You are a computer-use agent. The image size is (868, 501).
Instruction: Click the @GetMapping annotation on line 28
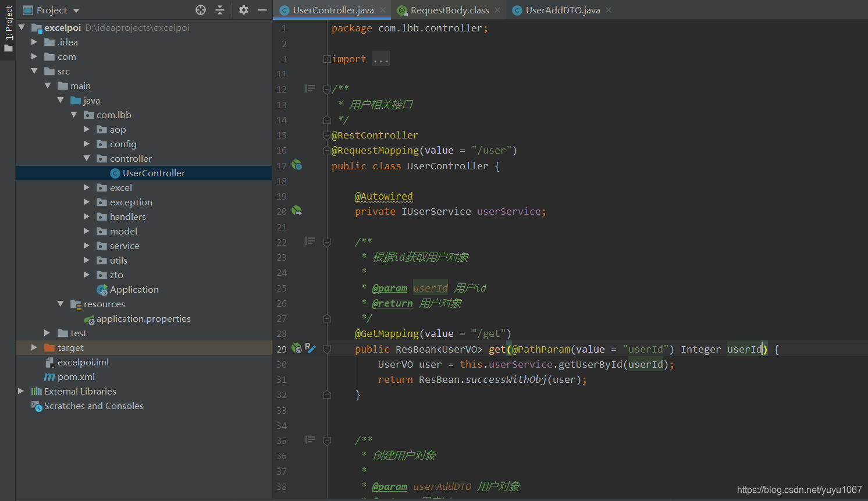[387, 333]
